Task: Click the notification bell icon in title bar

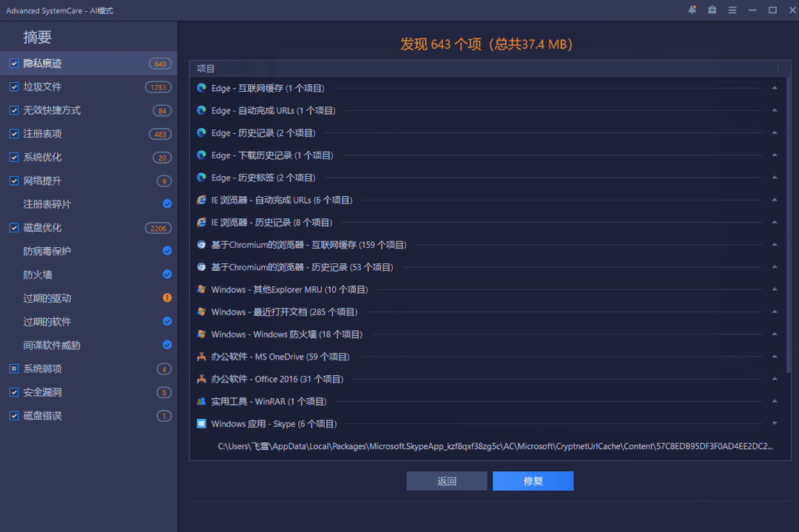Action: click(692, 10)
